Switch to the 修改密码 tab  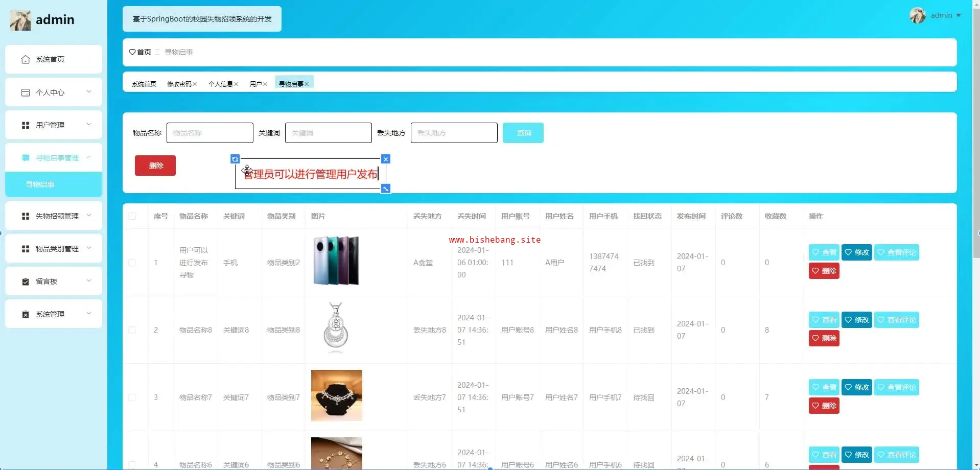click(179, 84)
